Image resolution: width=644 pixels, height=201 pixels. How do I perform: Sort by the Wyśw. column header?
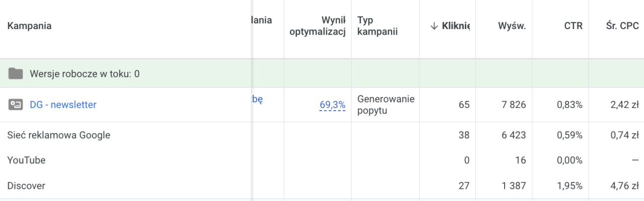click(x=512, y=26)
